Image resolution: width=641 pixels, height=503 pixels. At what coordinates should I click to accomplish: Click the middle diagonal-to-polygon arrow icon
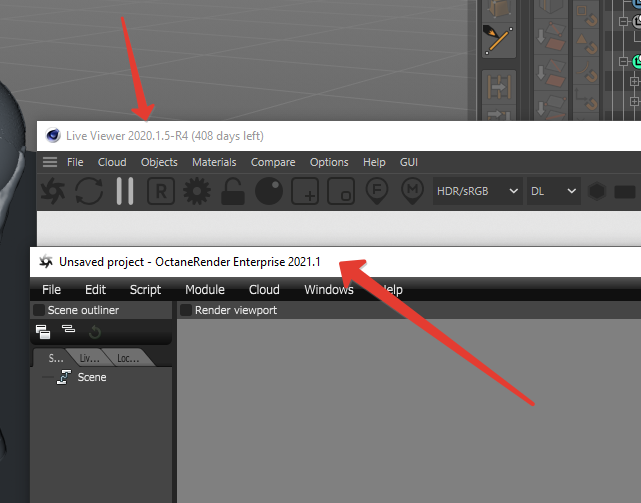point(551,73)
